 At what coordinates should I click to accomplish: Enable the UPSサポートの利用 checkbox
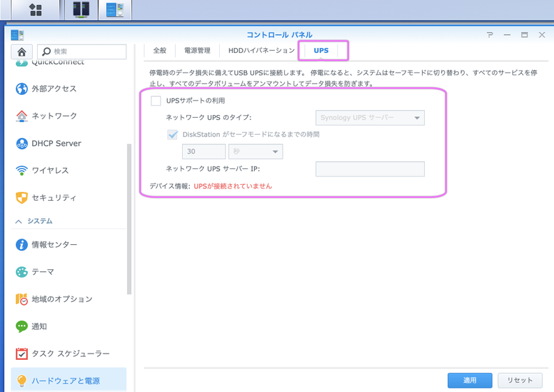pyautogui.click(x=156, y=101)
